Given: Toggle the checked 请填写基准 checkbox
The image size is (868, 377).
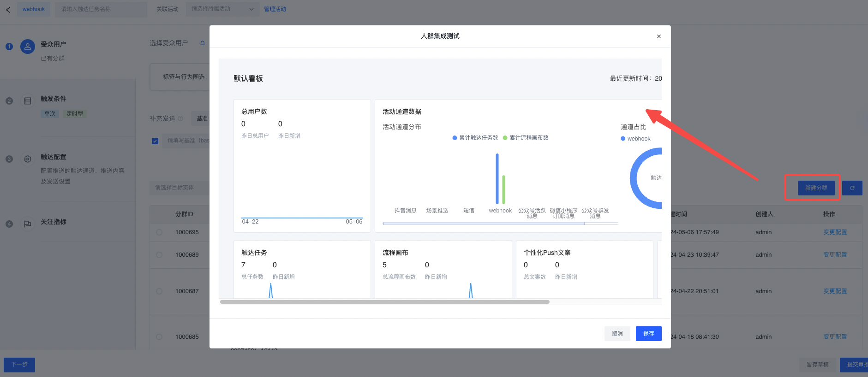Looking at the screenshot, I should (x=155, y=141).
